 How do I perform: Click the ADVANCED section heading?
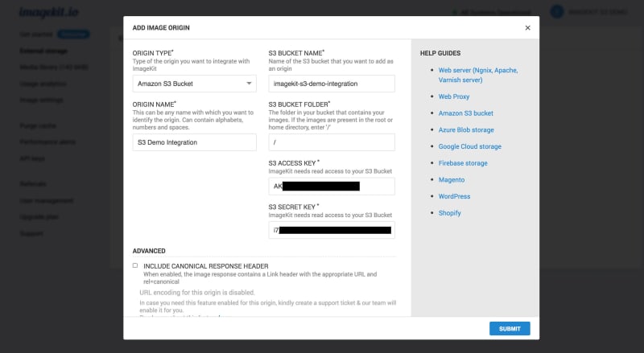click(x=149, y=251)
